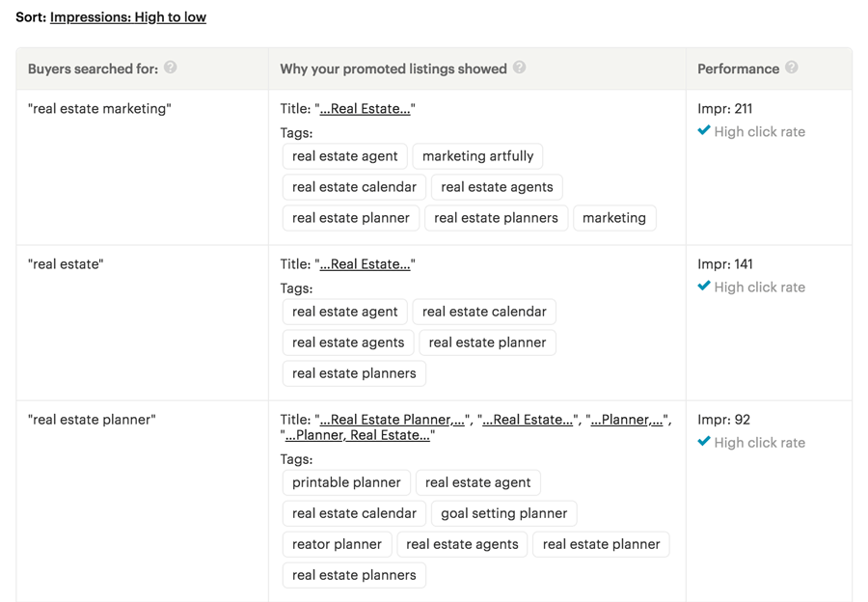This screenshot has width=868, height=602.
Task: Select the "reator planner" tag
Action: [338, 544]
